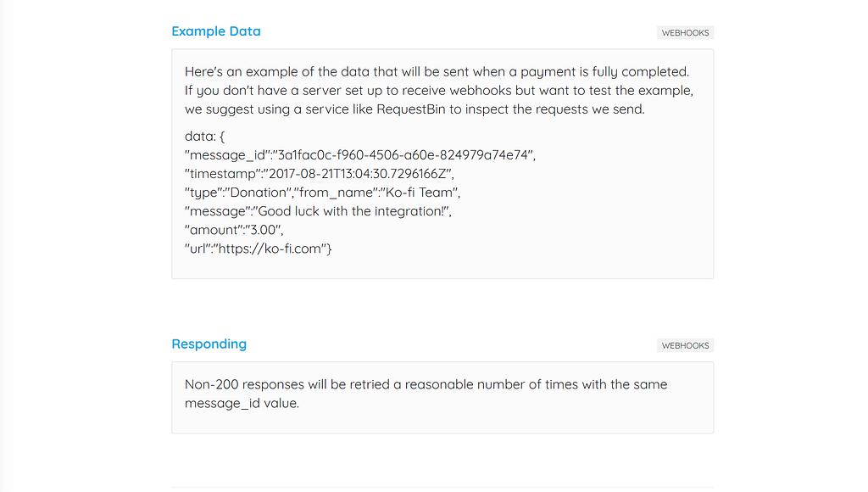Click the "data: {" opening line
This screenshot has width=868, height=492.
[x=205, y=137]
